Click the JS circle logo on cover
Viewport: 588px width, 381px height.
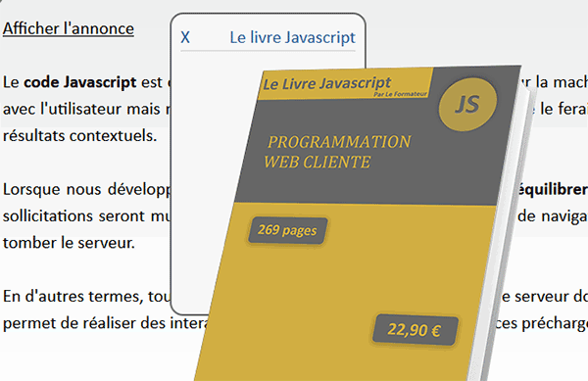coord(468,104)
